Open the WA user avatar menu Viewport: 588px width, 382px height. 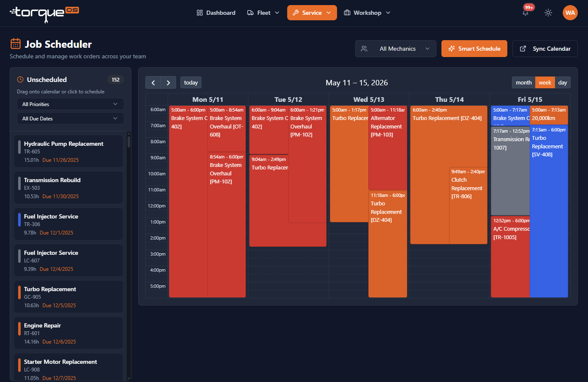coord(570,13)
